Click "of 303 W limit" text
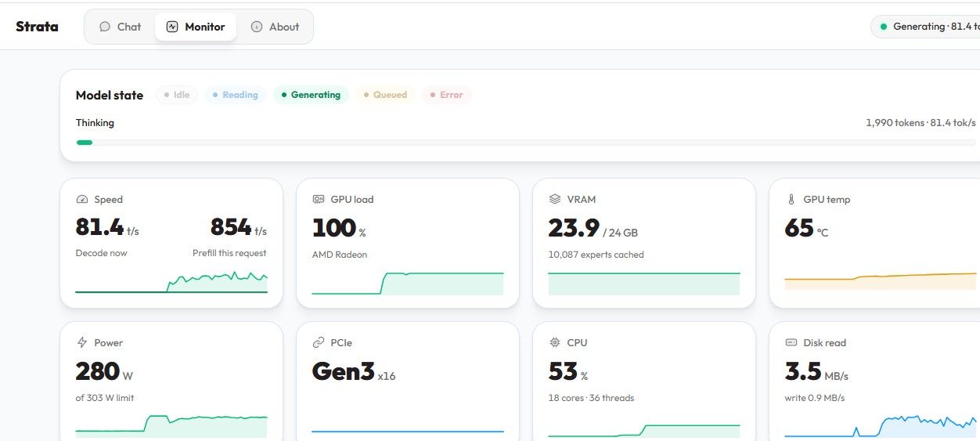Image resolution: width=980 pixels, height=441 pixels. pyautogui.click(x=105, y=398)
